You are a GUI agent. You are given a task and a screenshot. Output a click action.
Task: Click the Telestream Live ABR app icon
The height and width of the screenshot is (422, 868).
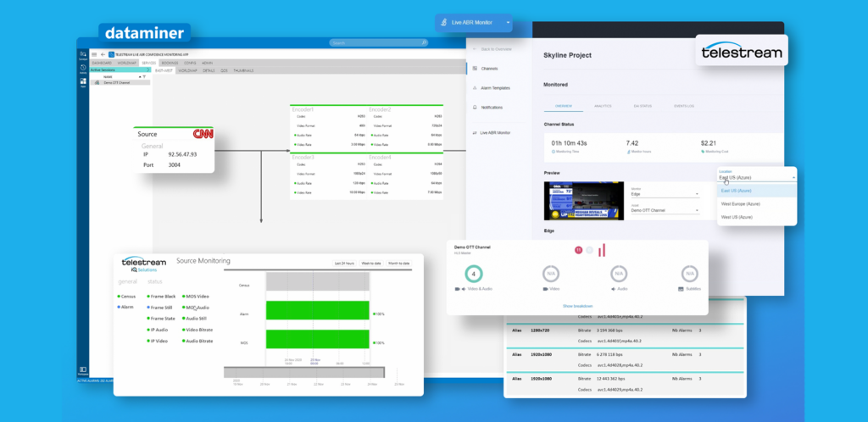click(111, 55)
